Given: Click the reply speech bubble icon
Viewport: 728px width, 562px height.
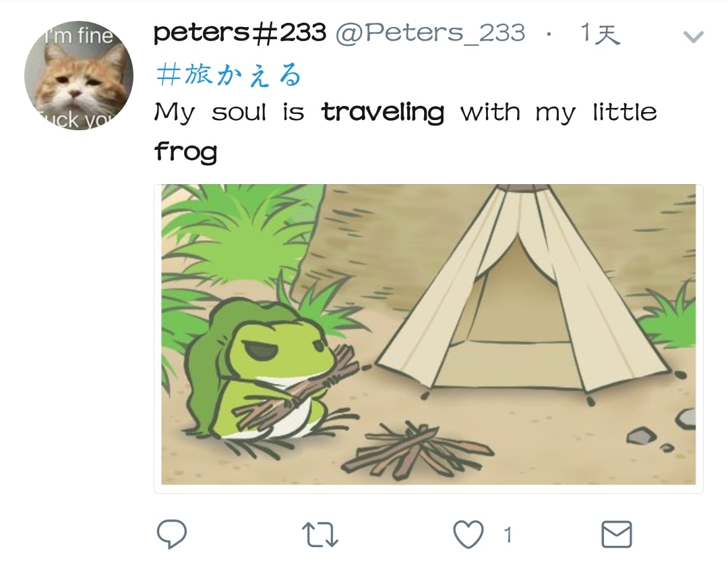Looking at the screenshot, I should (172, 534).
